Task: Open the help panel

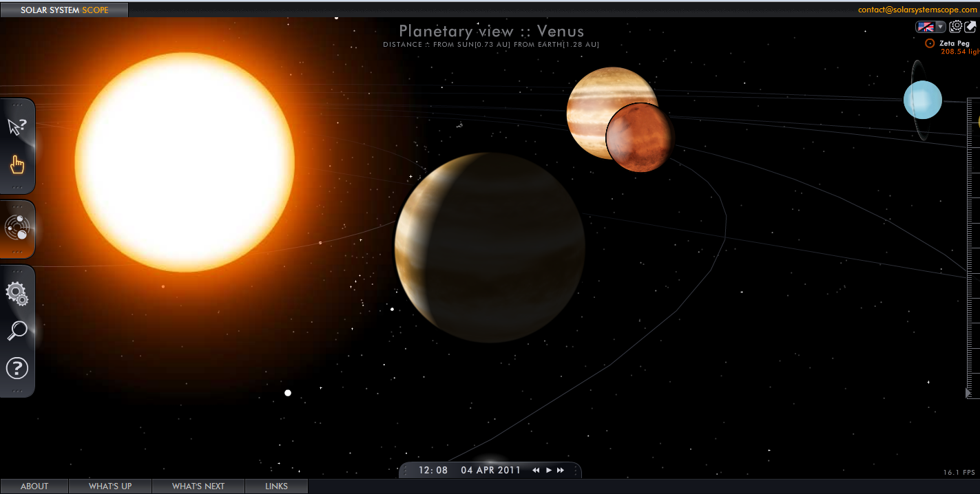Action: [17, 368]
